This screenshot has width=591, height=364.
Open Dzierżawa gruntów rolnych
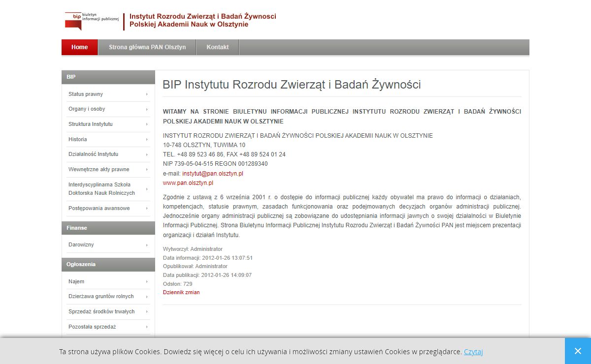(x=108, y=296)
